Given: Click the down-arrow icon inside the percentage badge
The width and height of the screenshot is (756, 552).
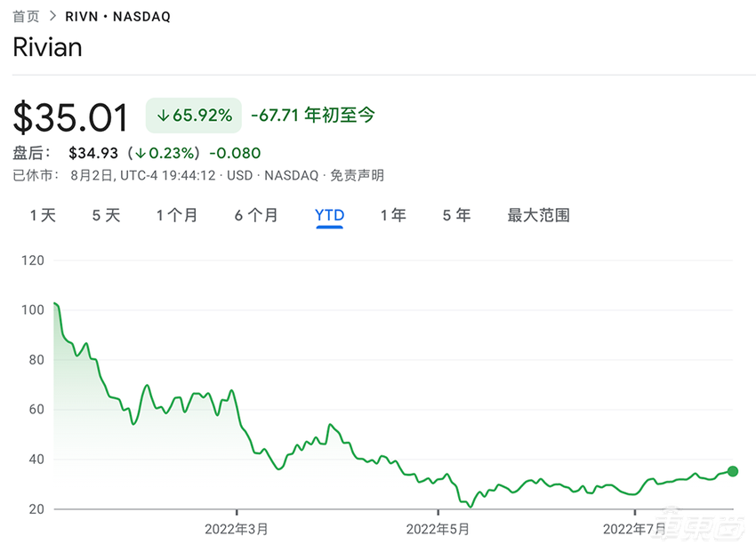Looking at the screenshot, I should (x=162, y=116).
